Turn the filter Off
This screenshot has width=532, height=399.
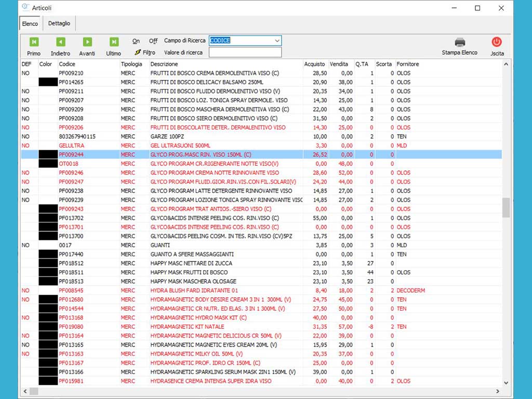coord(153,41)
